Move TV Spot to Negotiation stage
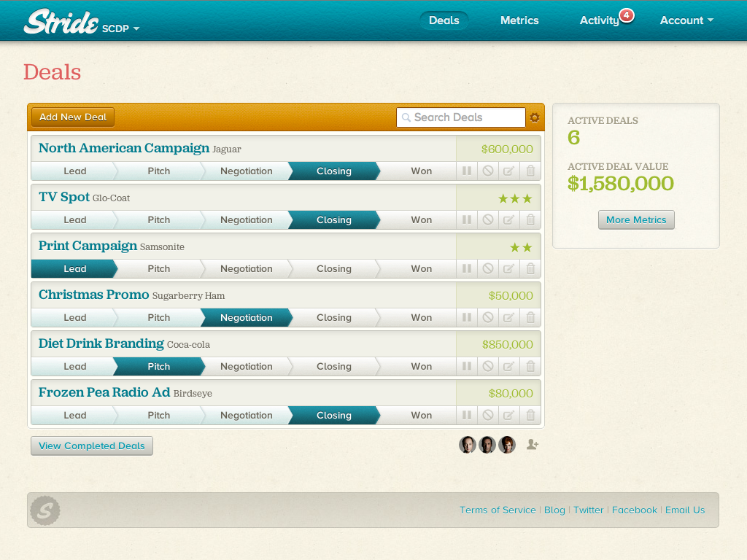 click(247, 220)
